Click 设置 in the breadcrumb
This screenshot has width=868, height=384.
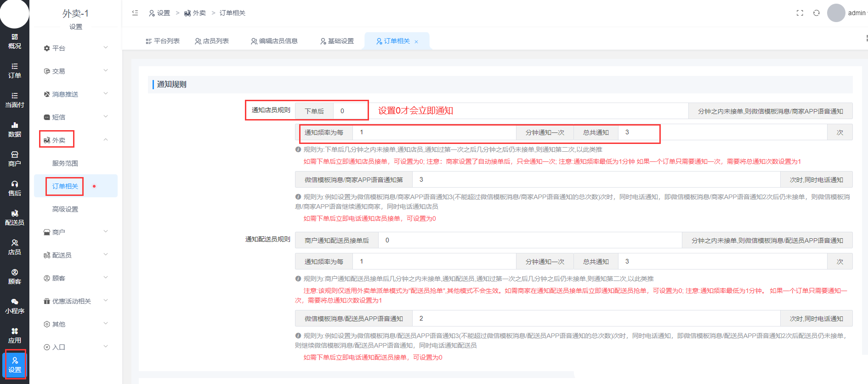(x=159, y=13)
